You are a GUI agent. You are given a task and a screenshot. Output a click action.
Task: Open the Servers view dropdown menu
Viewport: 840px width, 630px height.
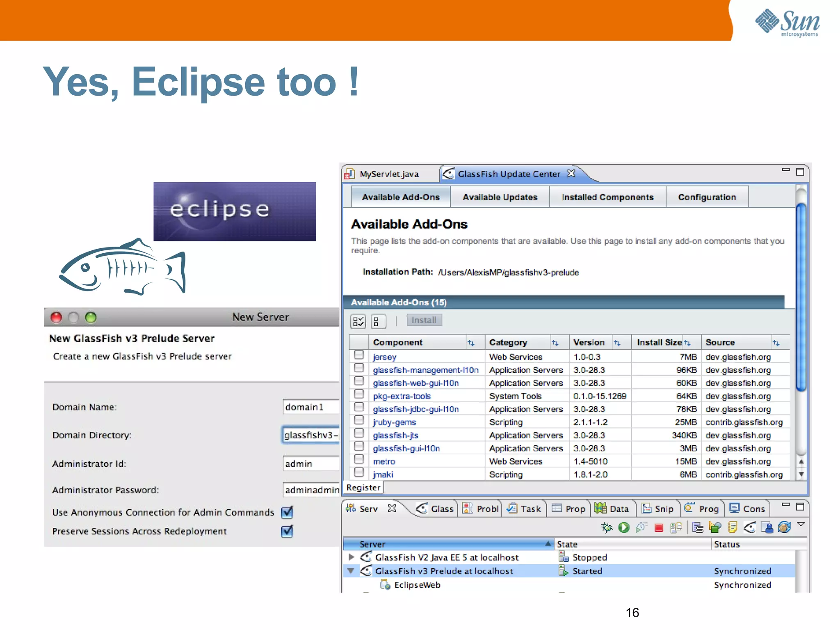pos(801,524)
